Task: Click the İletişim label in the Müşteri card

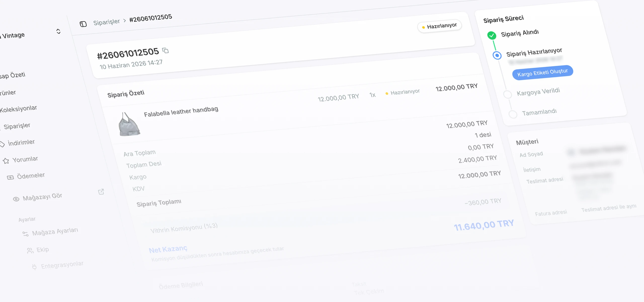Action: point(532,170)
